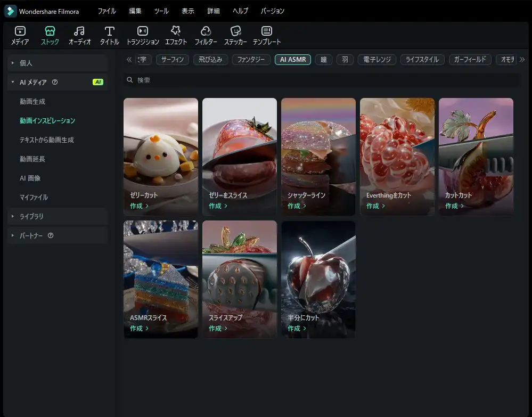Click the help icon beside AI メディア
This screenshot has width=532, height=417.
(55, 82)
